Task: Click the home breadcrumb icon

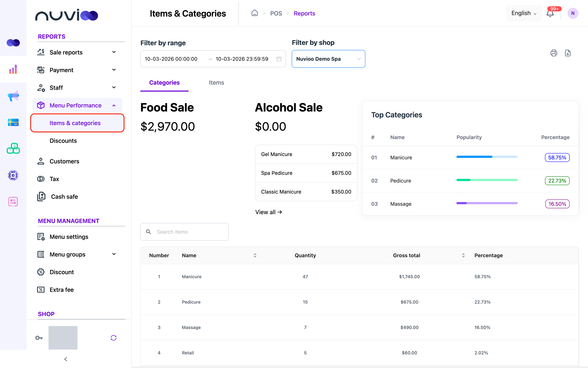Action: pos(254,13)
